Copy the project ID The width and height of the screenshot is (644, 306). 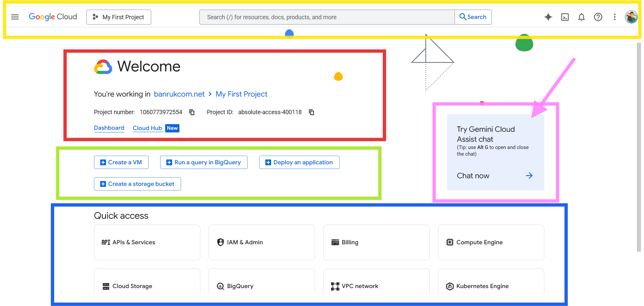point(311,112)
